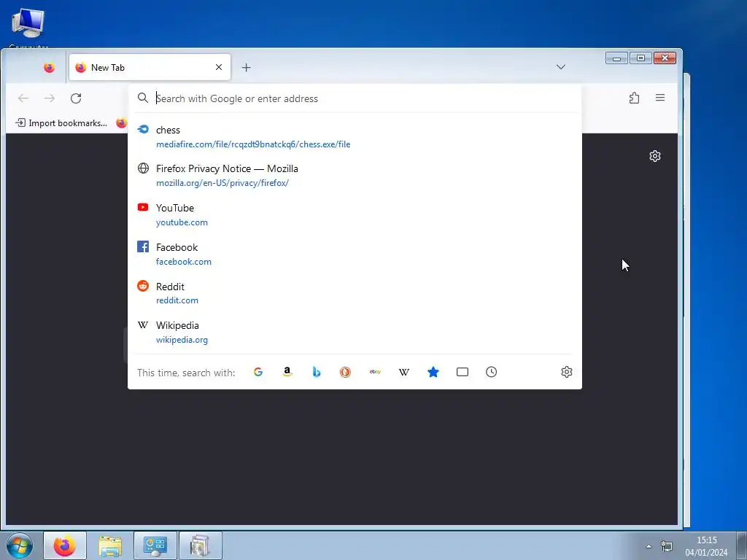Search history with clock icon
The image size is (747, 560).
pos(491,372)
